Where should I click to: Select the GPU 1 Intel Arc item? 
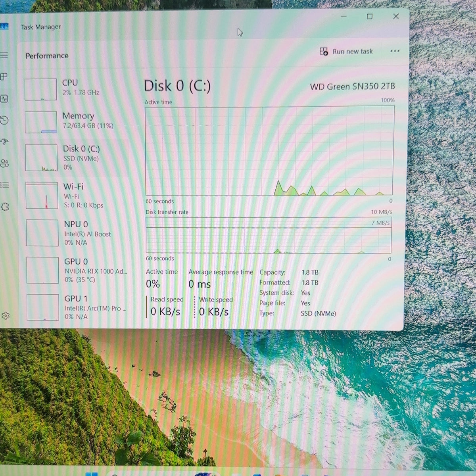(79, 307)
